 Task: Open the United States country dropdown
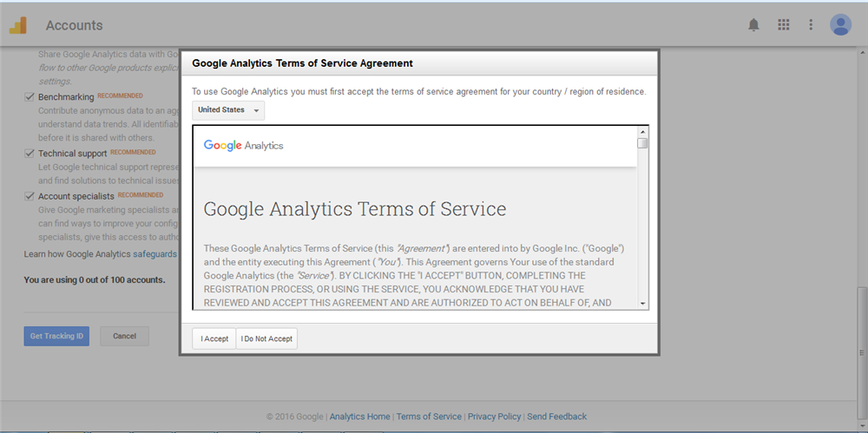pos(228,110)
